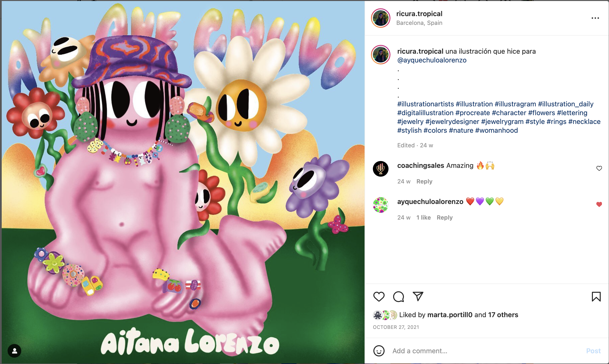Save the post with the bookmark icon

click(596, 297)
